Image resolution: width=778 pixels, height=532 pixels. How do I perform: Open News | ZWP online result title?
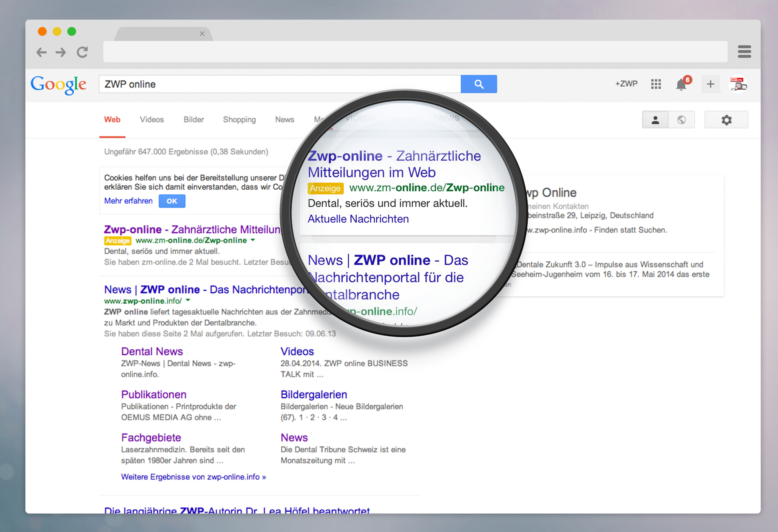pos(206,290)
